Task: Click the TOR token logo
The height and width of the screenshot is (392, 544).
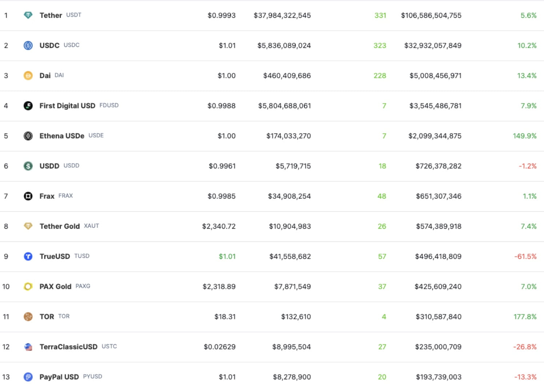Action: tap(28, 317)
